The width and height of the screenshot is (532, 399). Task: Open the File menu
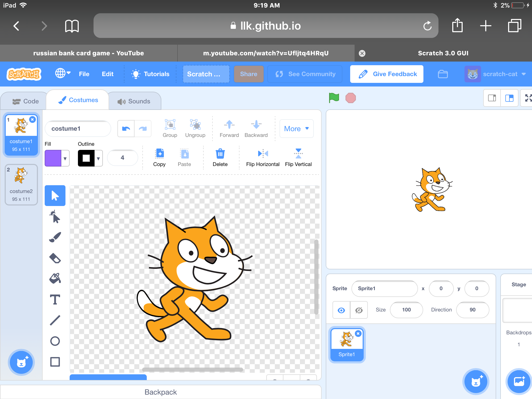click(x=84, y=74)
